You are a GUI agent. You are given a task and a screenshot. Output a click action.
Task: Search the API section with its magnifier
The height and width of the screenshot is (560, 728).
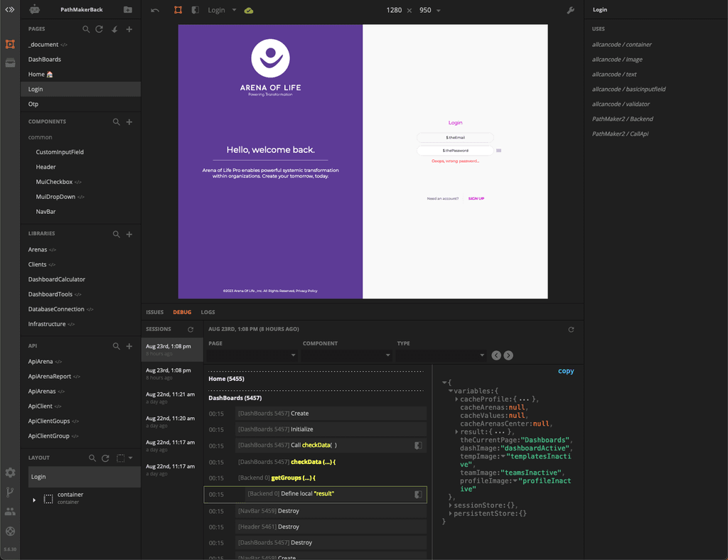pyautogui.click(x=116, y=346)
